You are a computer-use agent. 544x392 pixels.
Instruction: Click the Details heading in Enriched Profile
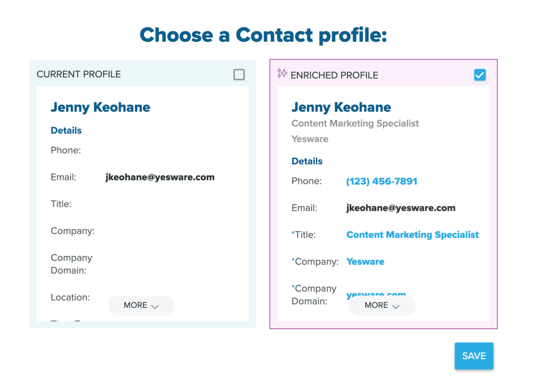click(307, 161)
